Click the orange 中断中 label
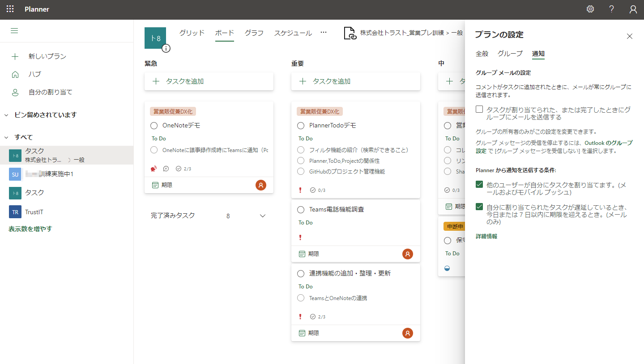The image size is (644, 364). [x=454, y=226]
